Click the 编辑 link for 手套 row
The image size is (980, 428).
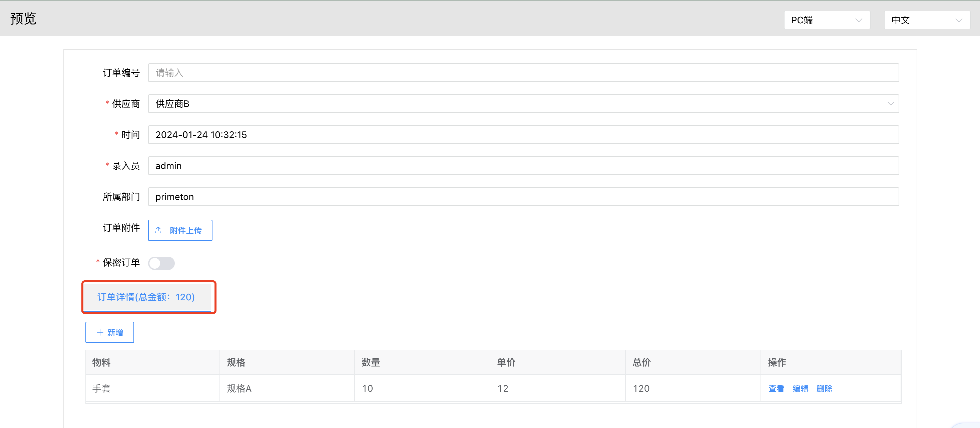coord(800,388)
